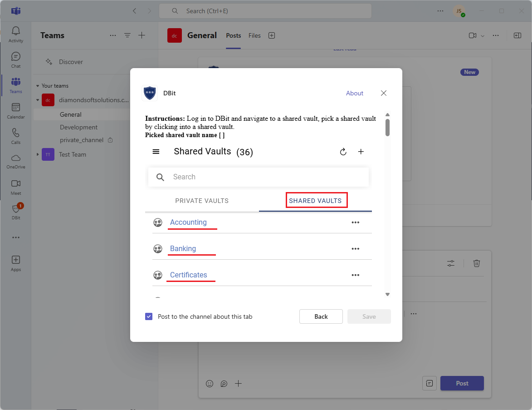Collapse the diamondsoftsolutions team
The image size is (532, 410).
[x=38, y=100]
